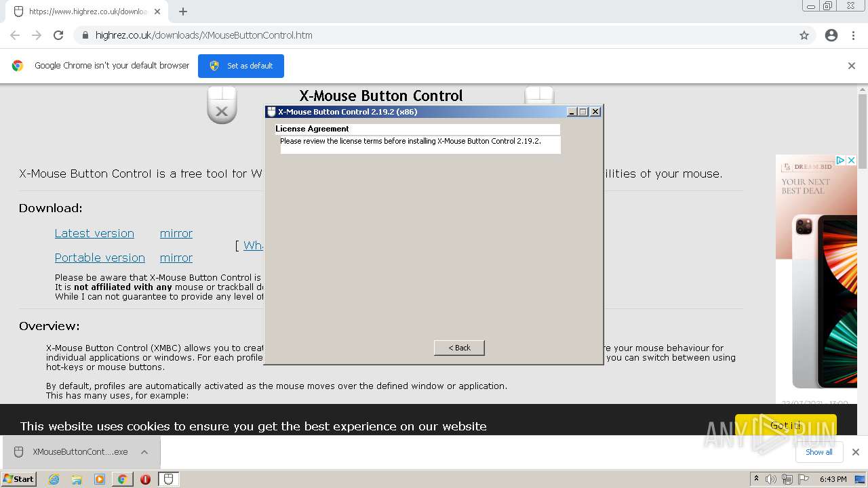Show hidden system tray icons
The image size is (868, 488).
click(x=756, y=479)
